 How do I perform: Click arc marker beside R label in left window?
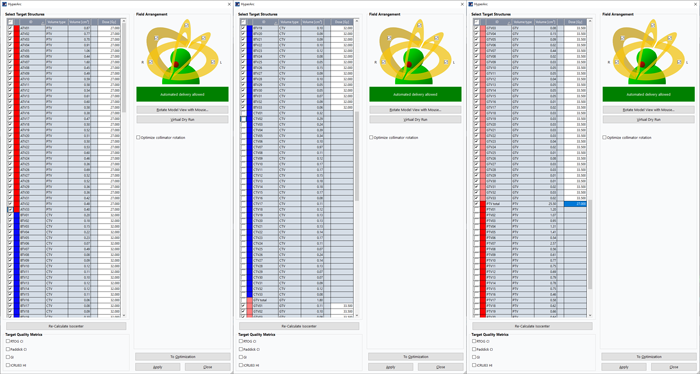click(x=151, y=62)
